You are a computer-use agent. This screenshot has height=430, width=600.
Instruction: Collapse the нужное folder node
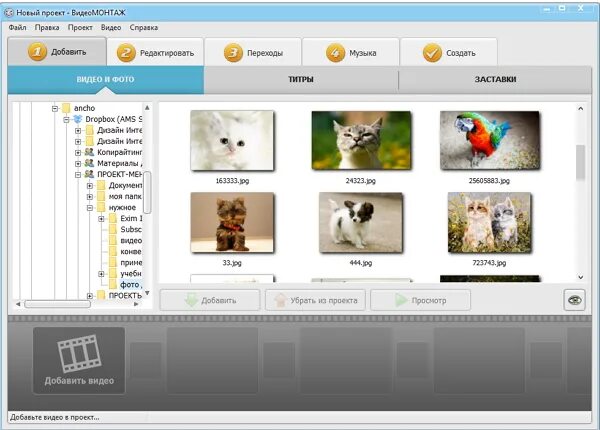pyautogui.click(x=90, y=208)
